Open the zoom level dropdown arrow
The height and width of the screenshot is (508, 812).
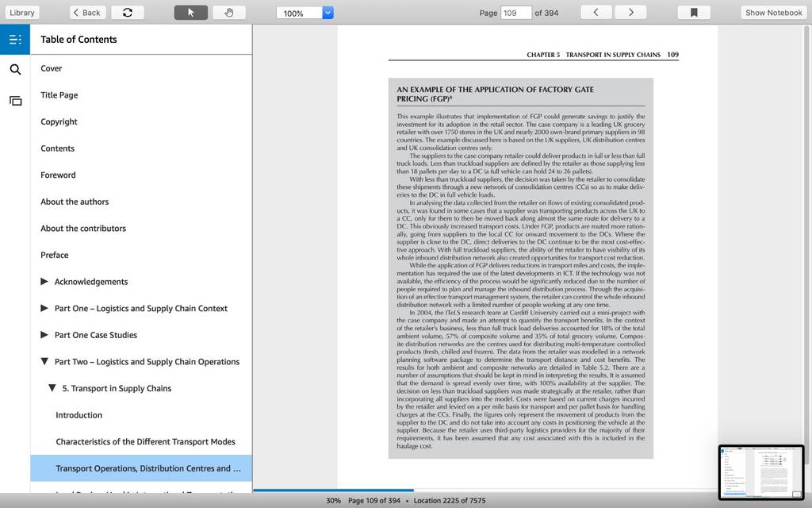coord(327,13)
